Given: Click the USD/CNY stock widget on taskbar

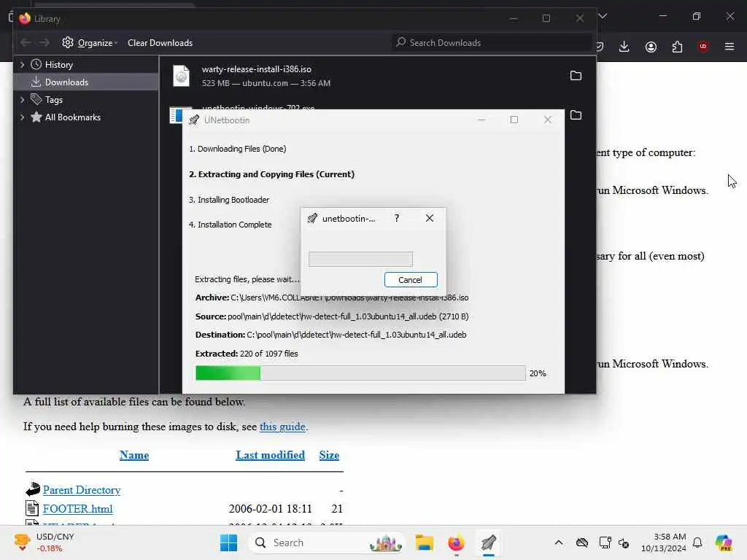Looking at the screenshot, I should (45, 542).
